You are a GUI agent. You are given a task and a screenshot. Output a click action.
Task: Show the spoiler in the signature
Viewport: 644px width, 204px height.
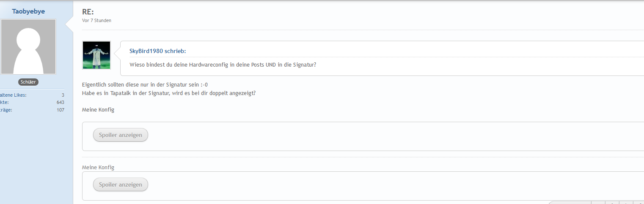[x=121, y=184]
